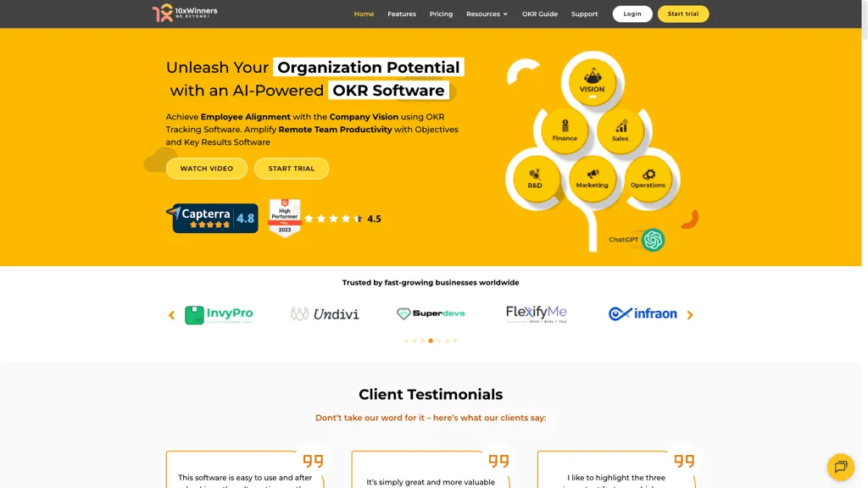Select the last carousel pagination dot
The image size is (868, 488).
point(455,341)
